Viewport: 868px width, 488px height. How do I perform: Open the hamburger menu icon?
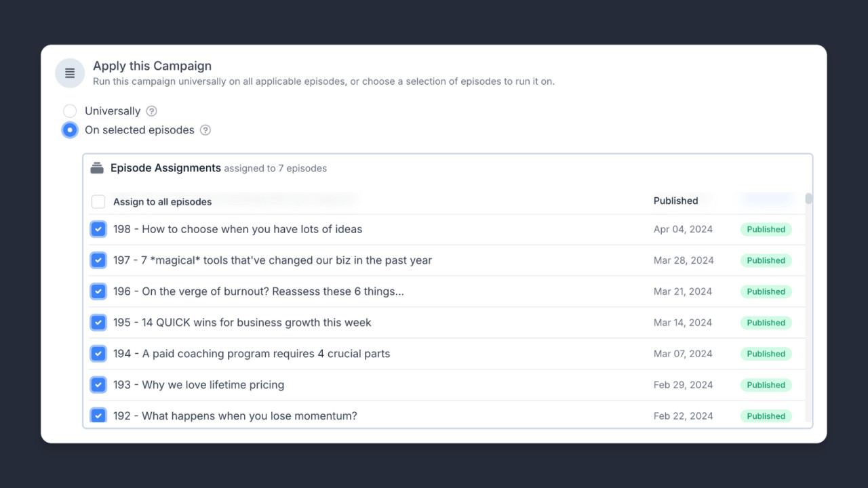70,73
